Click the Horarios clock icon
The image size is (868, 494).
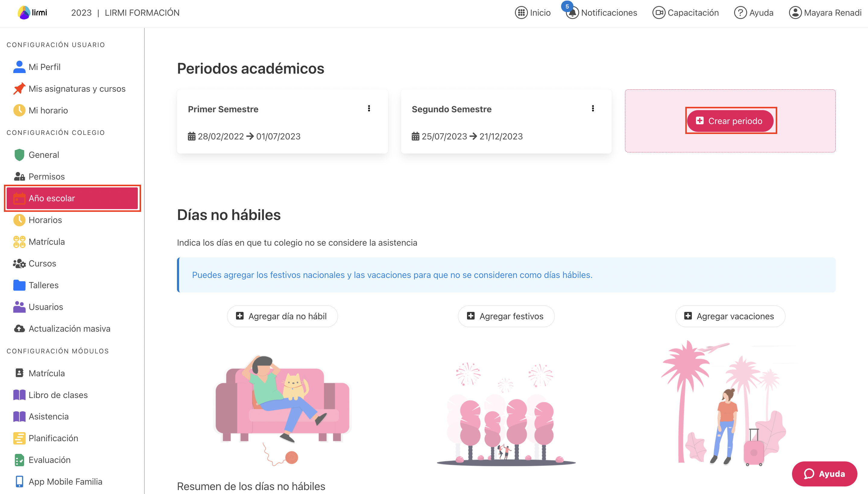click(x=19, y=220)
